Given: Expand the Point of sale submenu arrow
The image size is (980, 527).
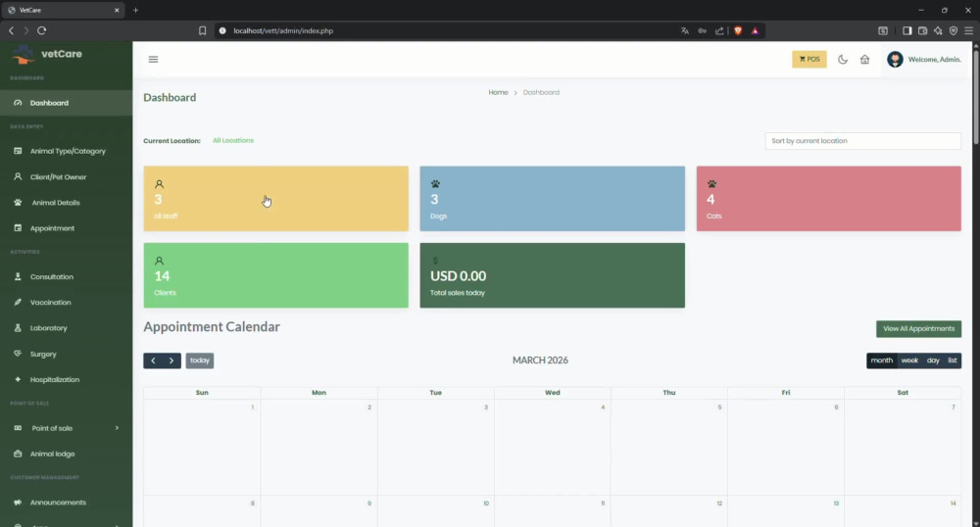Looking at the screenshot, I should point(117,428).
